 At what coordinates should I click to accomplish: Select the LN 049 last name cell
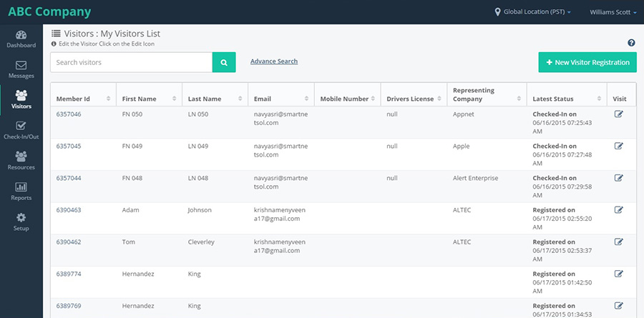[x=198, y=146]
